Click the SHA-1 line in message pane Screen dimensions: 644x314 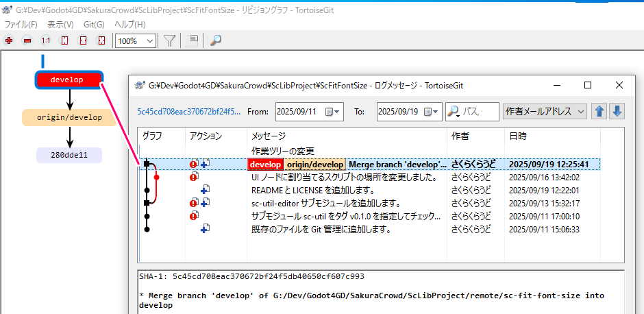251,276
